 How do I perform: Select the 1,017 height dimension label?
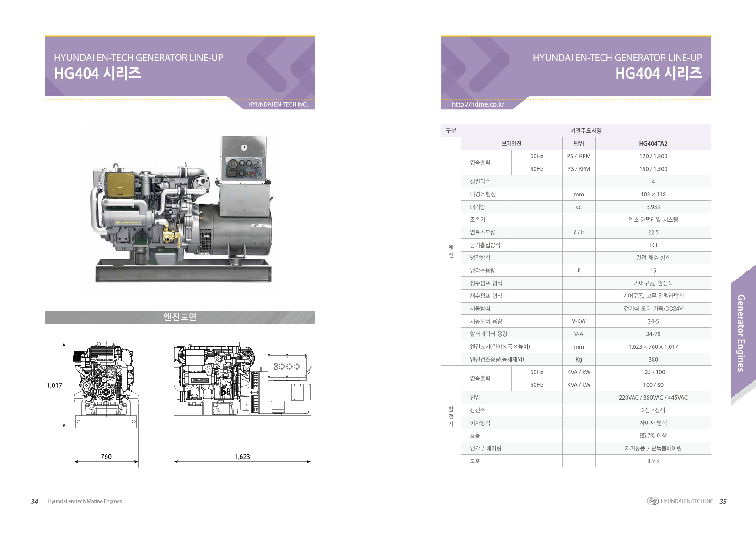tap(54, 385)
